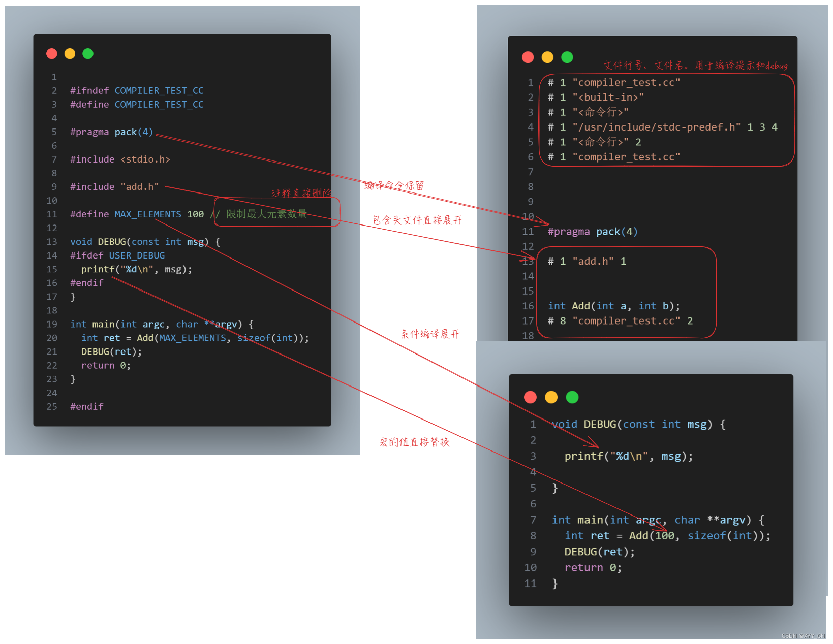Click 'return 0;' in the expanded function window
833x644 pixels.
click(x=593, y=568)
